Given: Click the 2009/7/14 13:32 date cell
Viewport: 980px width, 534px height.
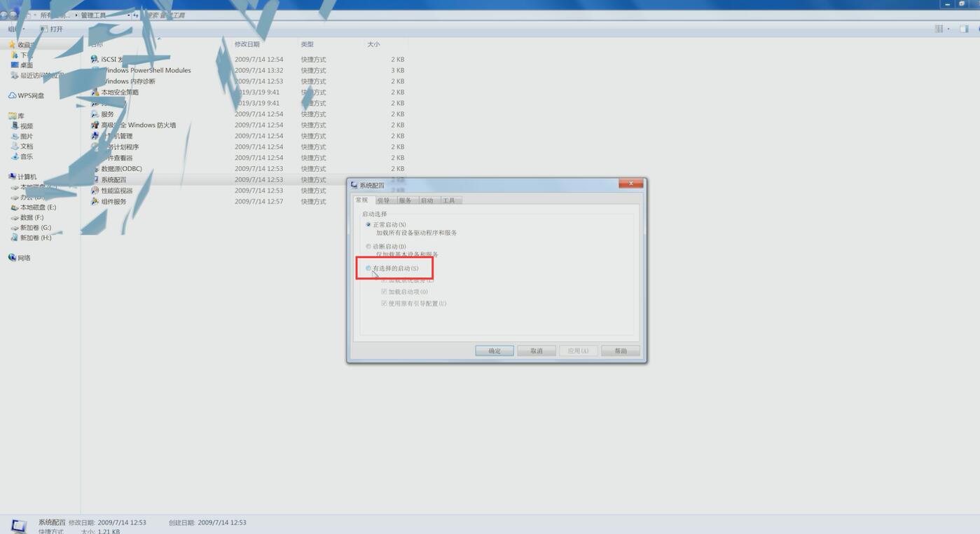Looking at the screenshot, I should (259, 70).
